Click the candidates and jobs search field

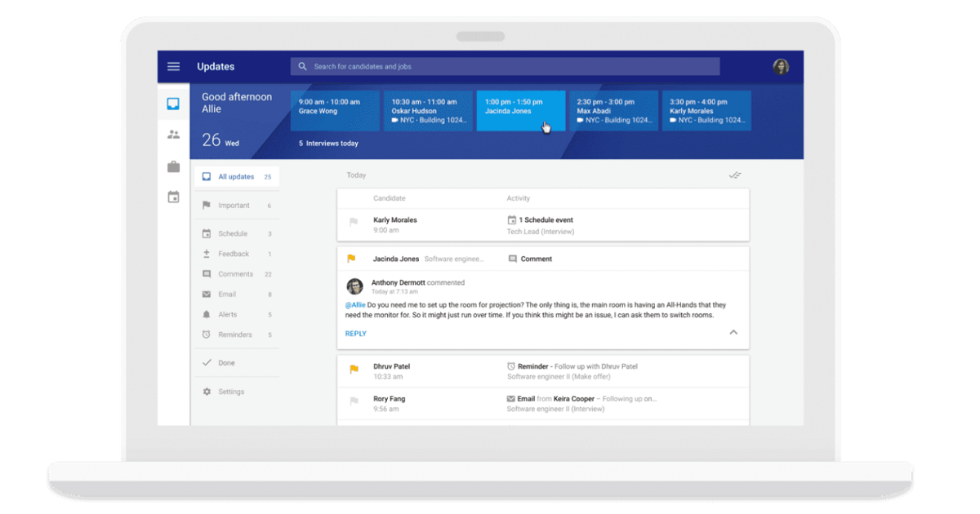505,67
